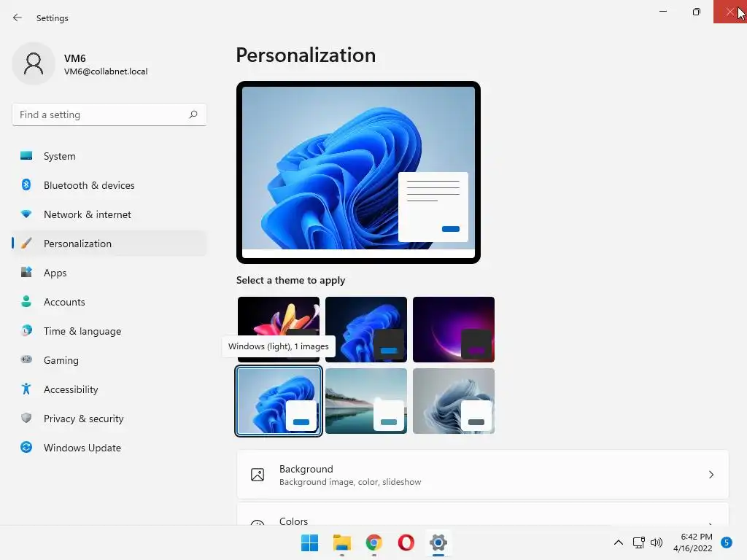Viewport: 747px width, 560px height.
Task: Restore down the Settings window
Action: pyautogui.click(x=697, y=12)
